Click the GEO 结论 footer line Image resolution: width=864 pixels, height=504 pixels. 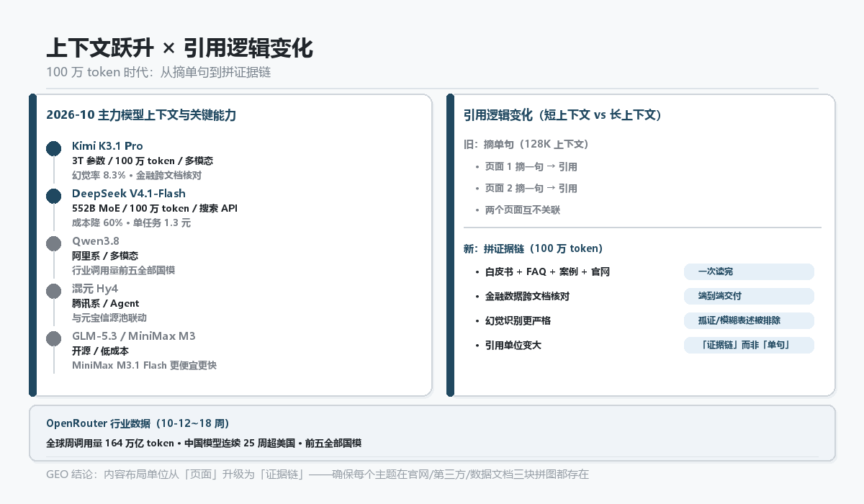coord(318,474)
